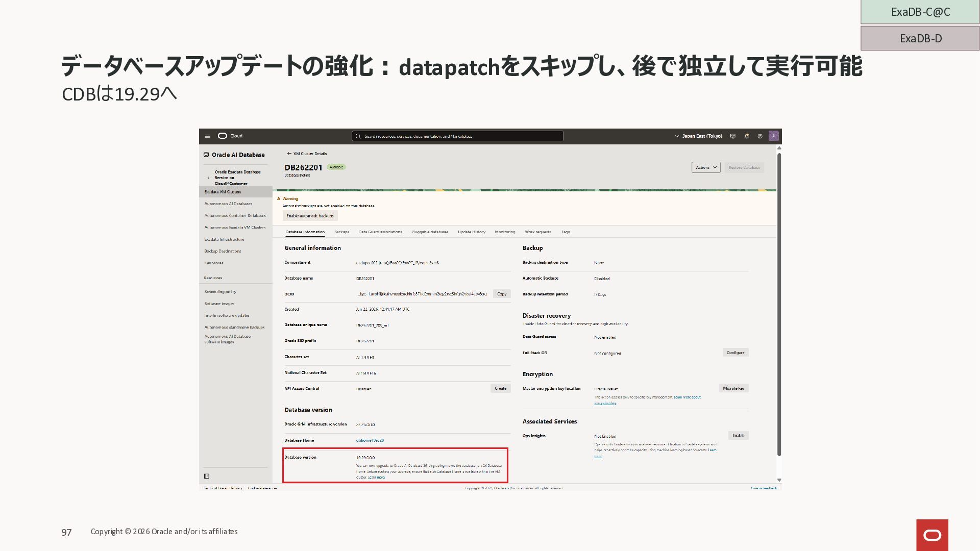
Task: Switch to the Update History tab
Action: pyautogui.click(x=471, y=232)
